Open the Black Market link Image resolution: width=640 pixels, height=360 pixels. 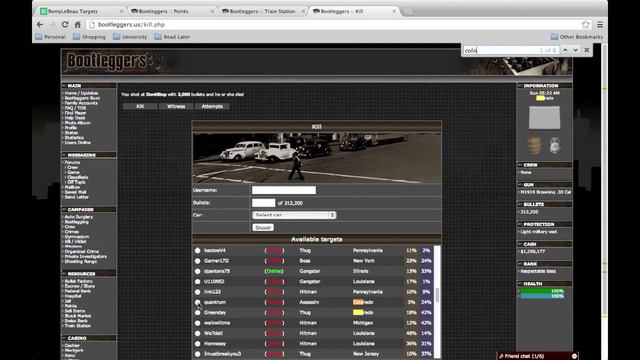point(78,316)
